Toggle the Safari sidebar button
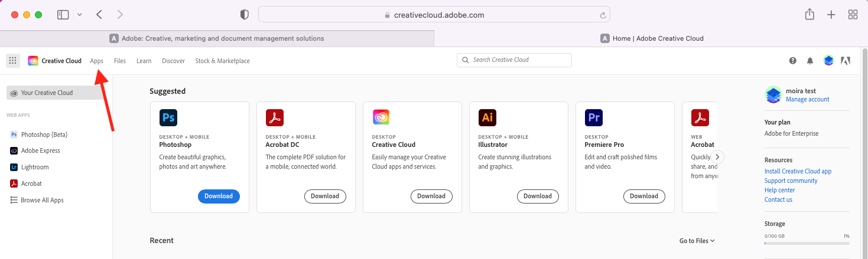Viewport: 868px width, 259px height. pyautogui.click(x=63, y=15)
